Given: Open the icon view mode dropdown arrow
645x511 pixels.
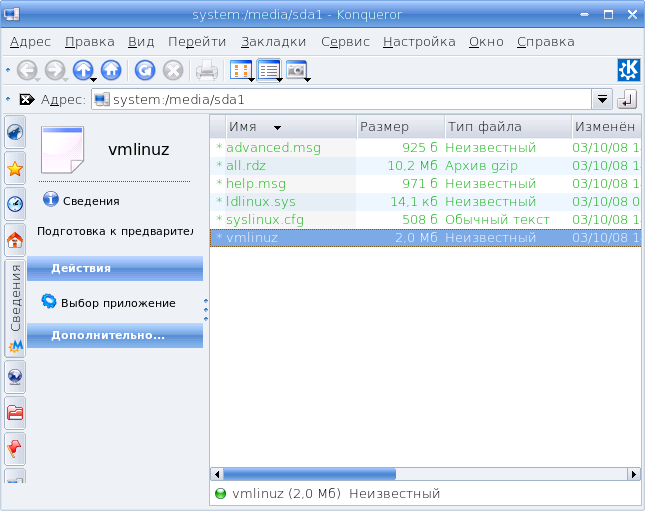Looking at the screenshot, I should click(251, 79).
